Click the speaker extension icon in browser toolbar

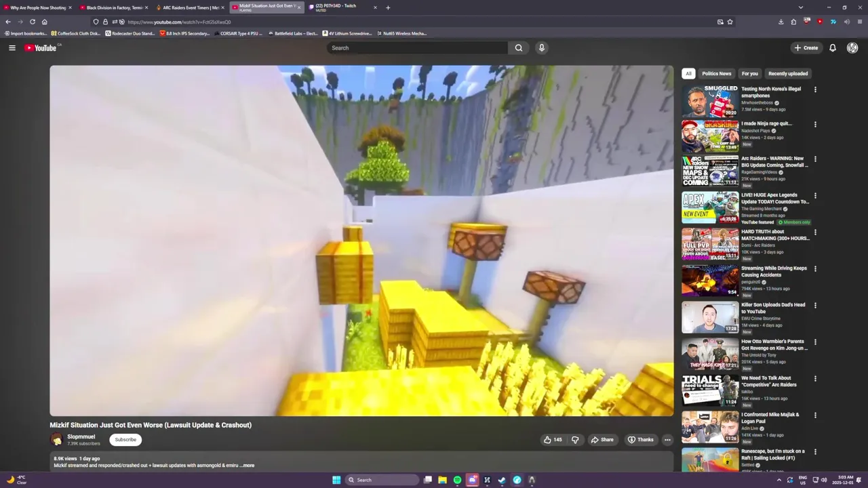point(846,22)
